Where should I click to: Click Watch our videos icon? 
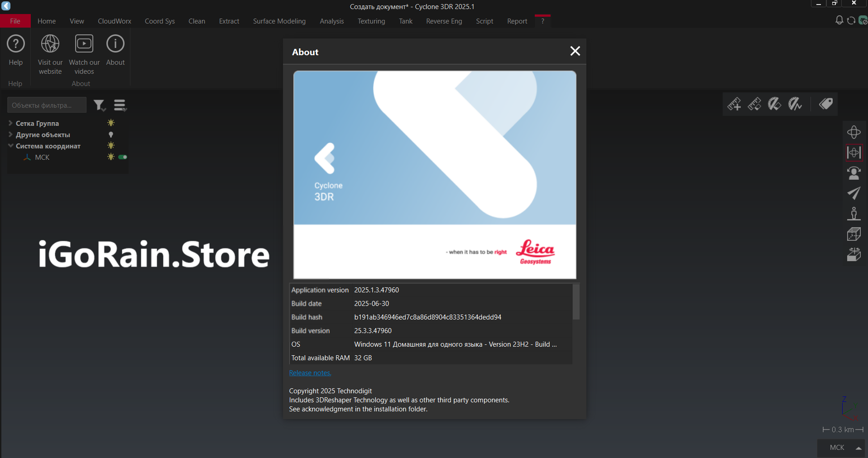coord(84,44)
